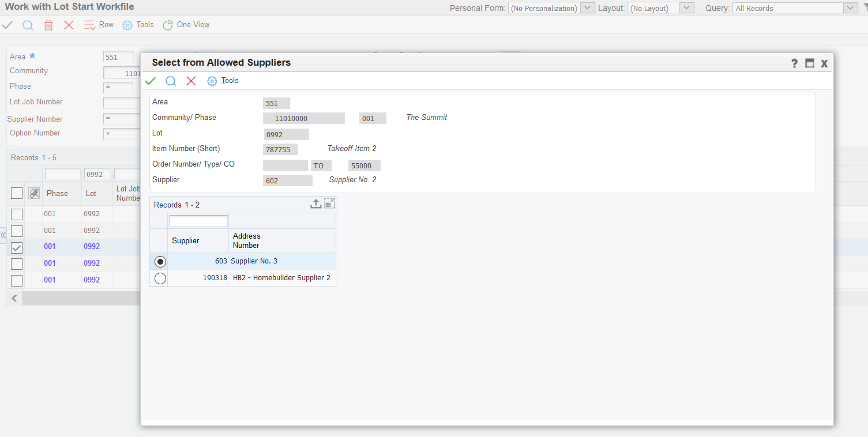Open the One View menu
The width and height of the screenshot is (868, 437).
pos(193,25)
